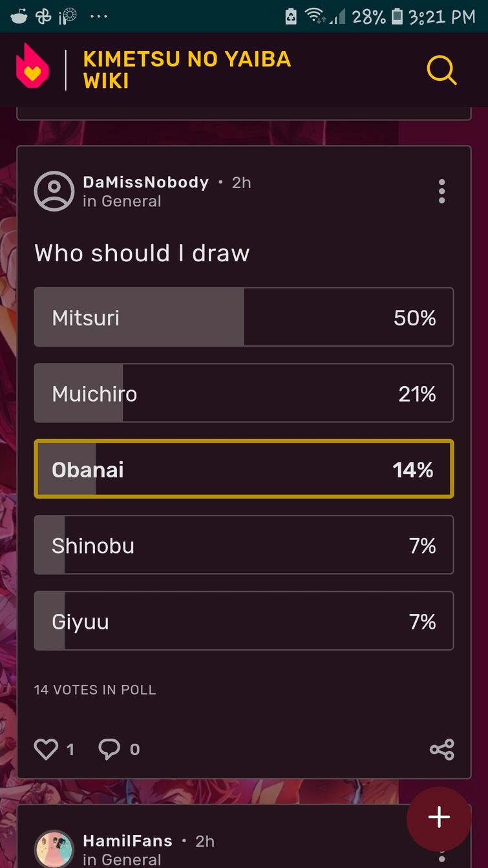Open the Fandom flame logo home
Screen dimensions: 488x868
coord(32,67)
